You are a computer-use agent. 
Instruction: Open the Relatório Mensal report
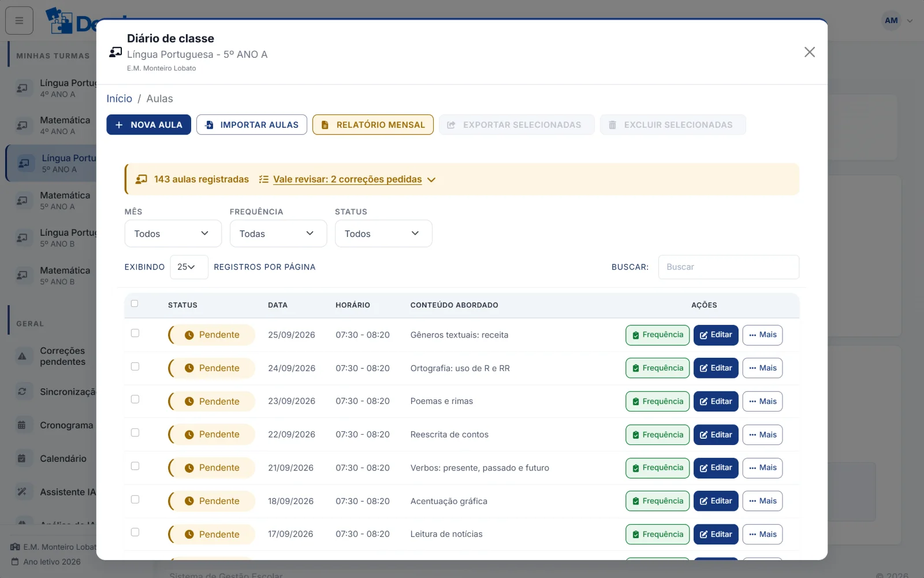click(x=373, y=125)
